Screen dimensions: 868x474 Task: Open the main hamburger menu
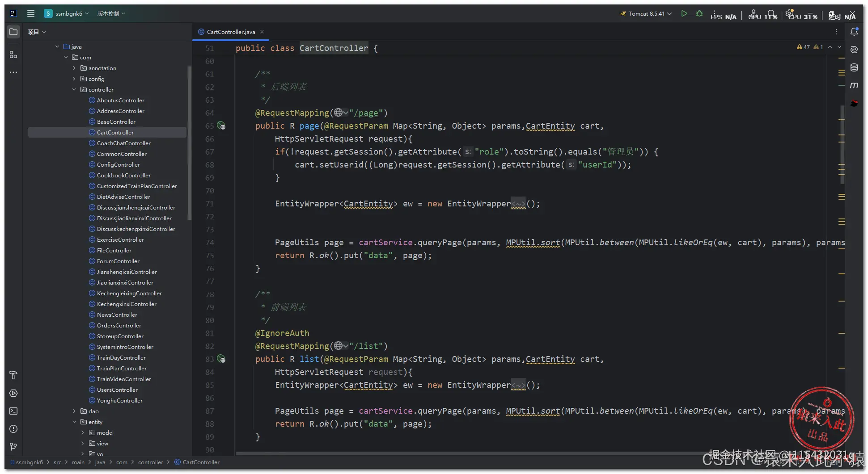31,13
